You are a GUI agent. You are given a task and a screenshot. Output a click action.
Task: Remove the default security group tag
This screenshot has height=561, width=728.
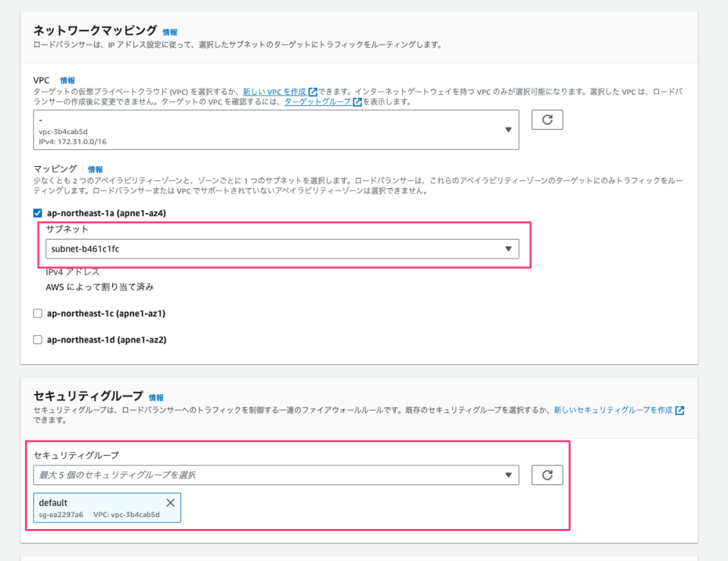[171, 503]
